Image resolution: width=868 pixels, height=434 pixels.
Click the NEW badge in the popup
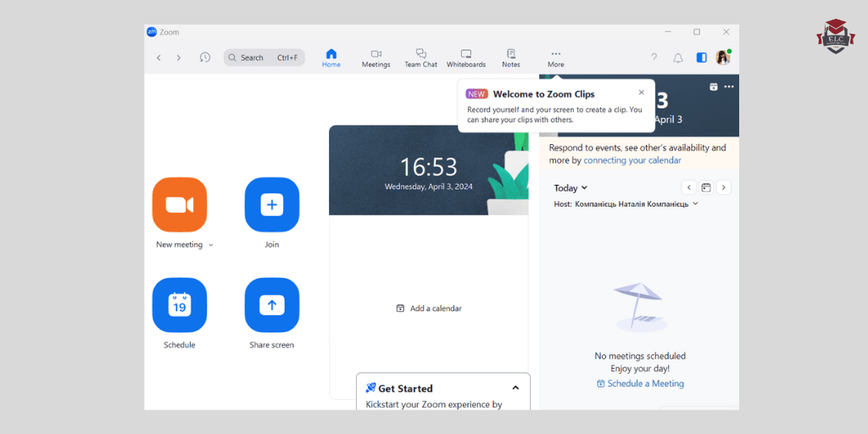[476, 94]
